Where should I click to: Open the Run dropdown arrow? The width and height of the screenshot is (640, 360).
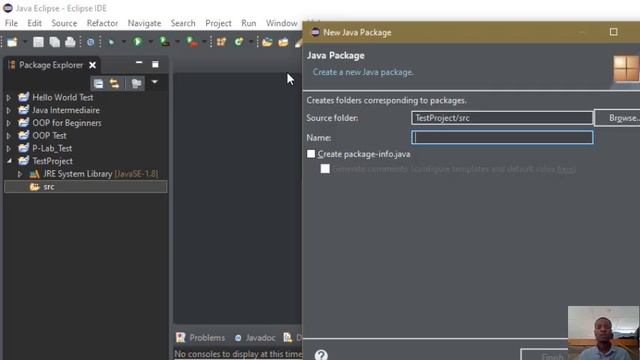(x=150, y=42)
